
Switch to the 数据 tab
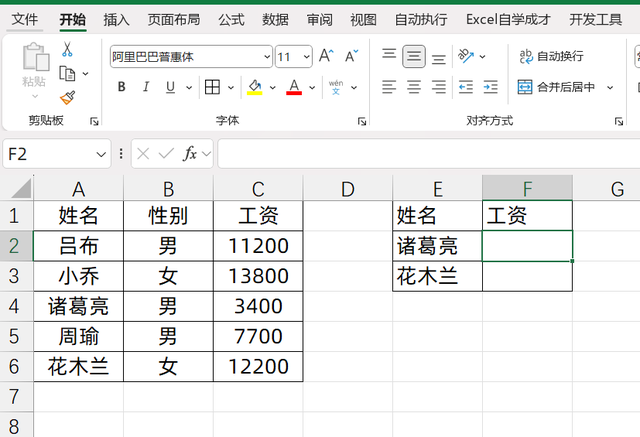[x=276, y=20]
